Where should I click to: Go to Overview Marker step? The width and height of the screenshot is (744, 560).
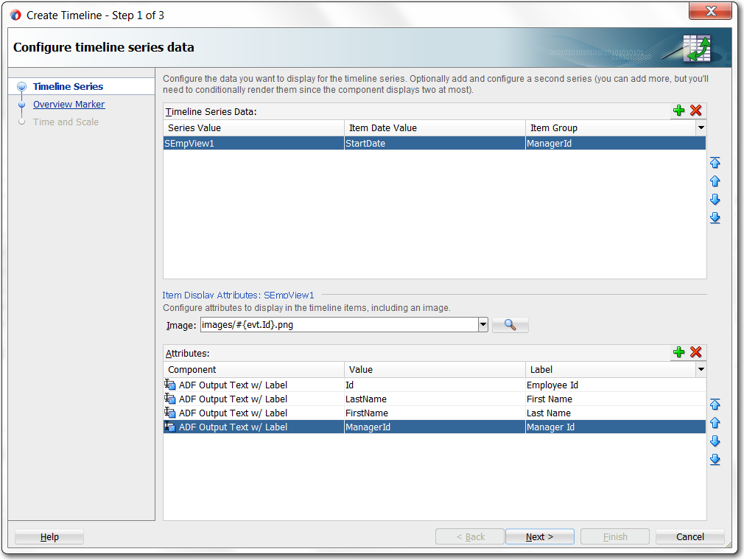(69, 105)
